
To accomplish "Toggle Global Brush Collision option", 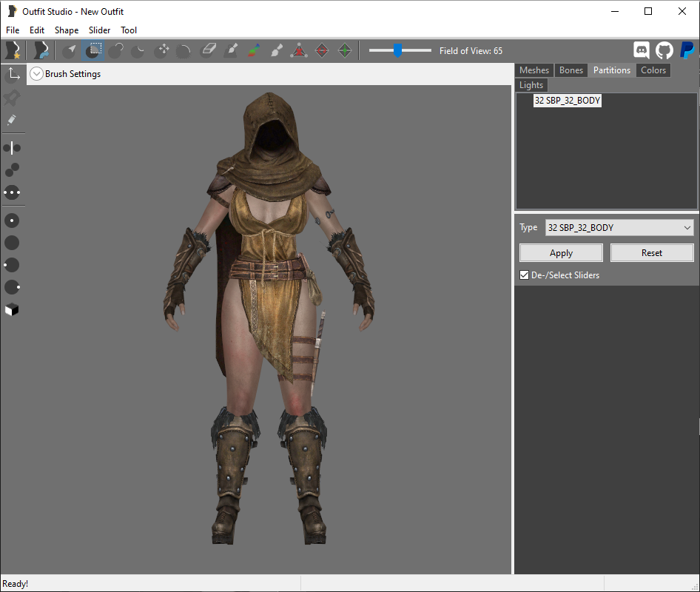I will (12, 193).
